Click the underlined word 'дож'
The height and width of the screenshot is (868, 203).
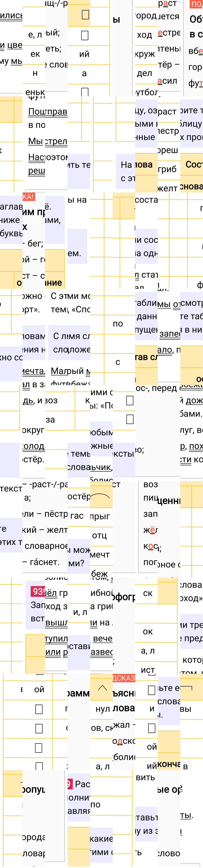[x=194, y=400]
